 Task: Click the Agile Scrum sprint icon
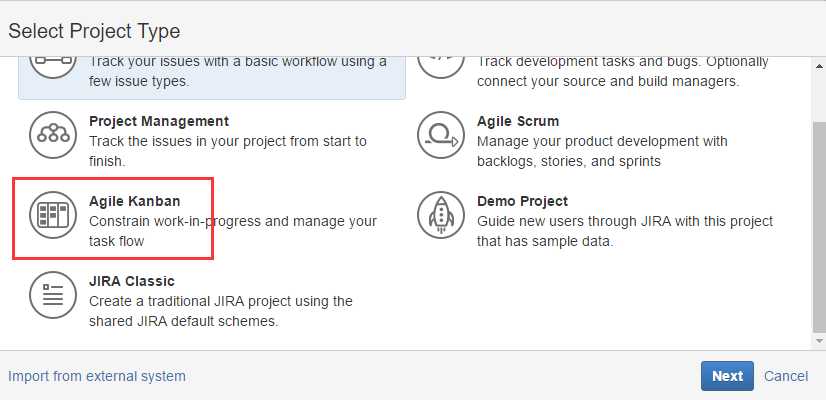(x=441, y=135)
